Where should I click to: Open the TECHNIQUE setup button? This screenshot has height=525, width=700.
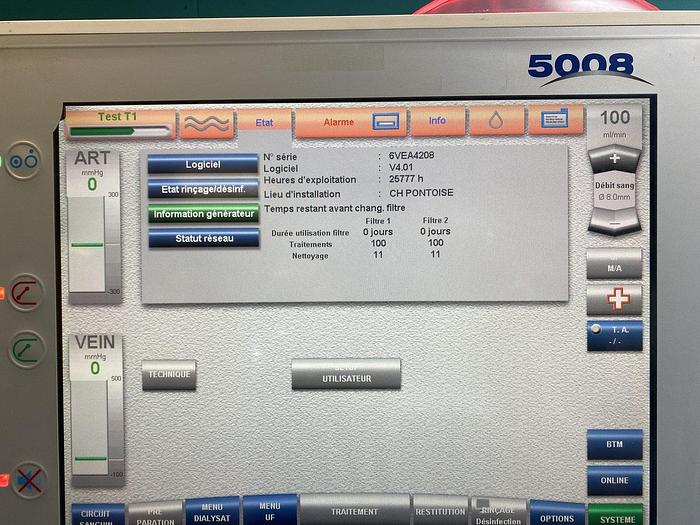click(x=169, y=375)
